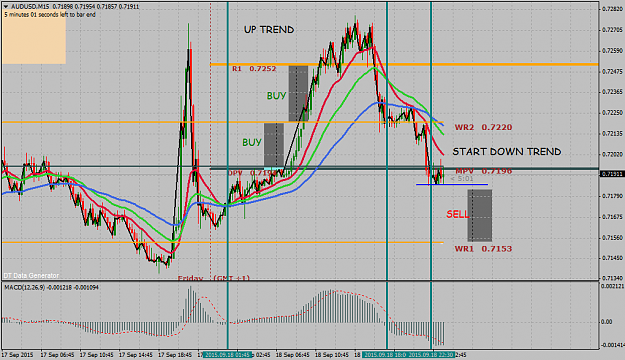Screen dimensions: 625x360
Task: Click the "17 Sep 10:45" time axis label
Action: point(96,354)
